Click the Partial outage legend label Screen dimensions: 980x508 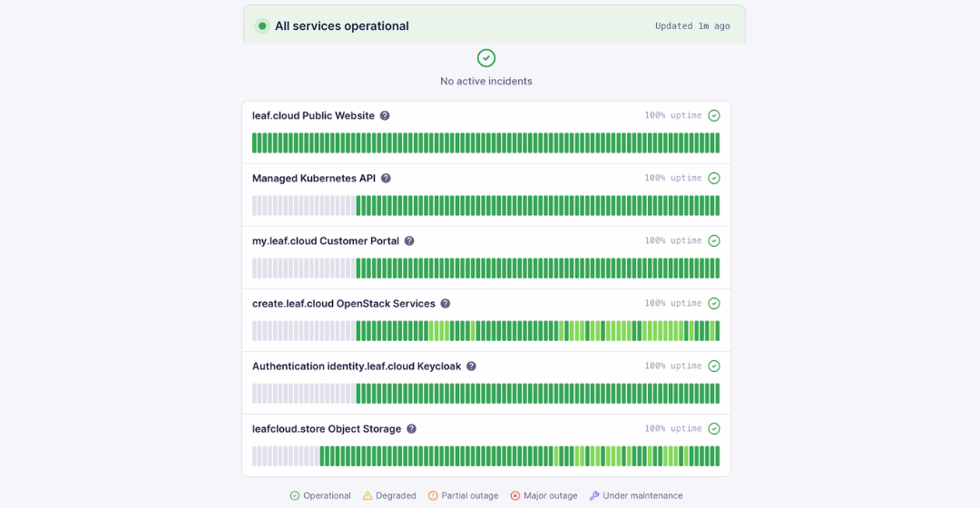470,495
